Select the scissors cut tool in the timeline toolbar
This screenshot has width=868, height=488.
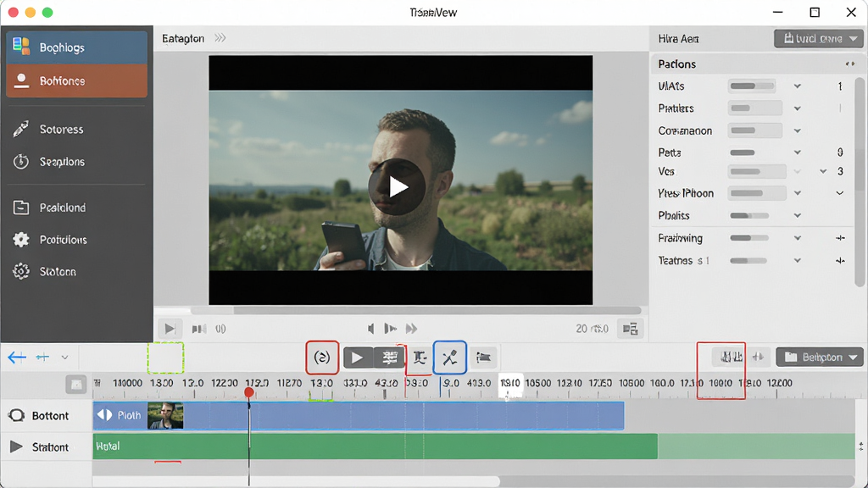[449, 358]
